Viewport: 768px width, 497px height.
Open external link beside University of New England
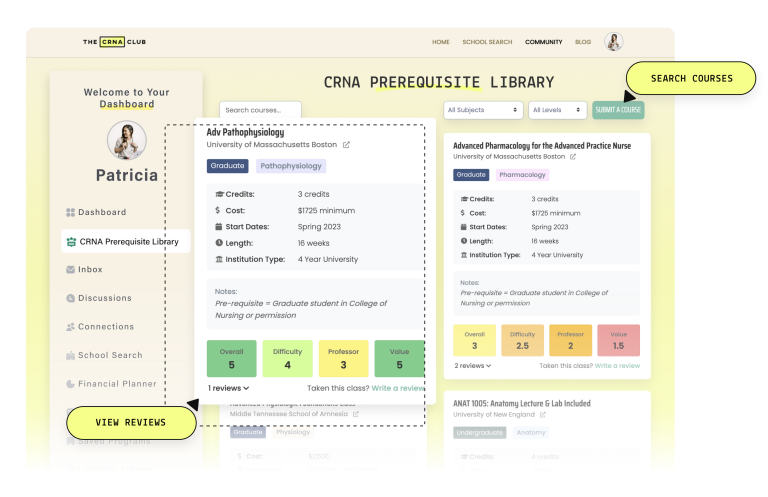[543, 415]
